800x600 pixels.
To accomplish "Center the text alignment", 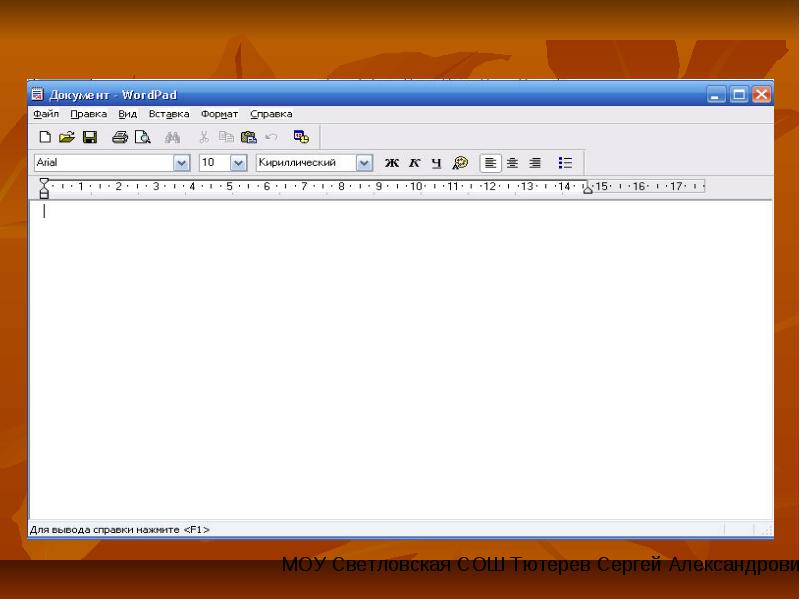I will tap(512, 163).
